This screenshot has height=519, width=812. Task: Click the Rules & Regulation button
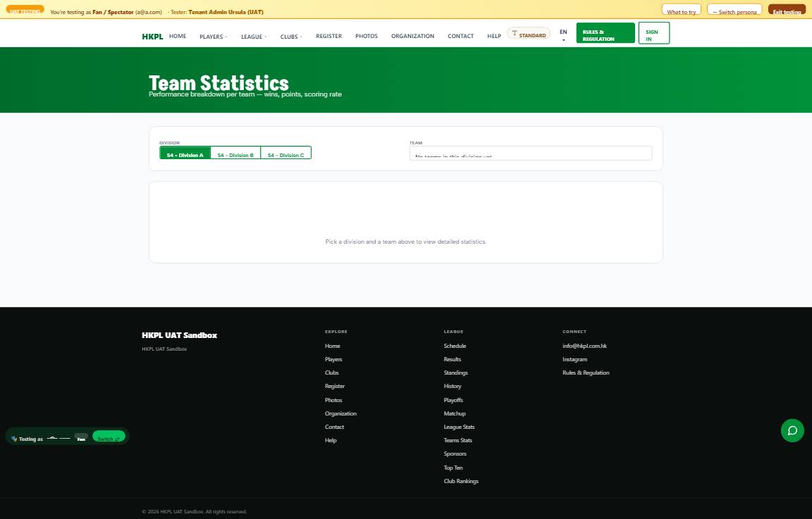click(x=605, y=33)
